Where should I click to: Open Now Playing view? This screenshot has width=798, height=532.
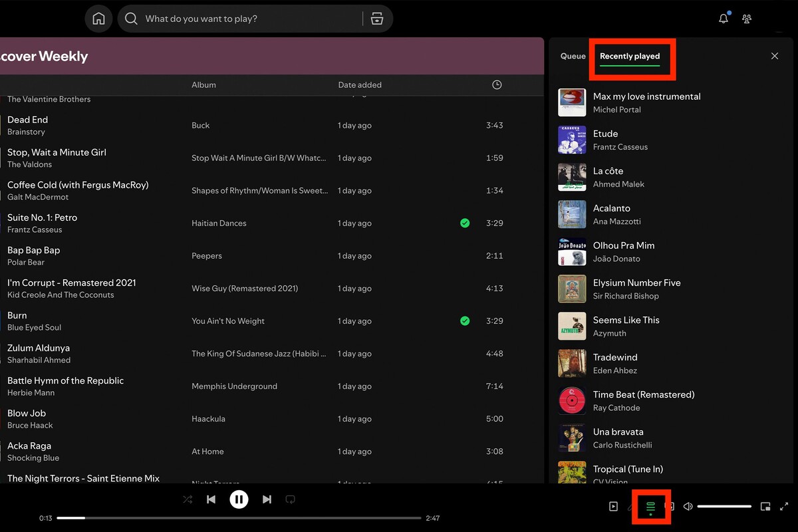tap(613, 507)
